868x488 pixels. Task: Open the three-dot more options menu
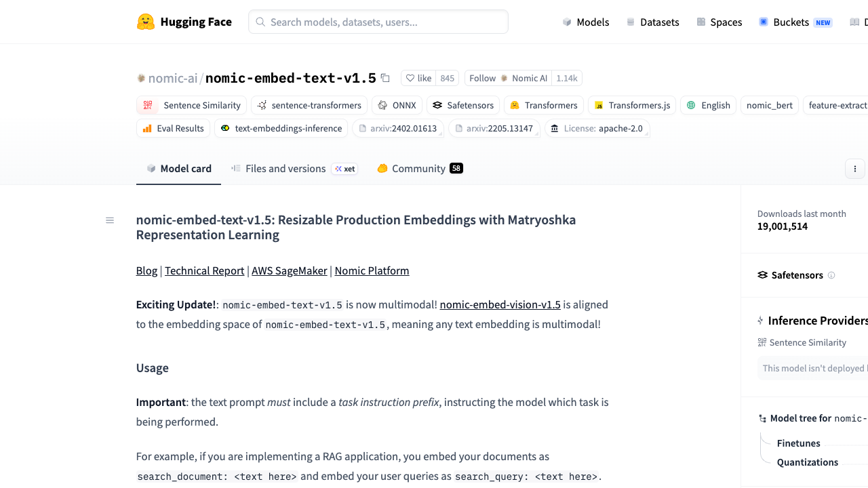click(855, 169)
